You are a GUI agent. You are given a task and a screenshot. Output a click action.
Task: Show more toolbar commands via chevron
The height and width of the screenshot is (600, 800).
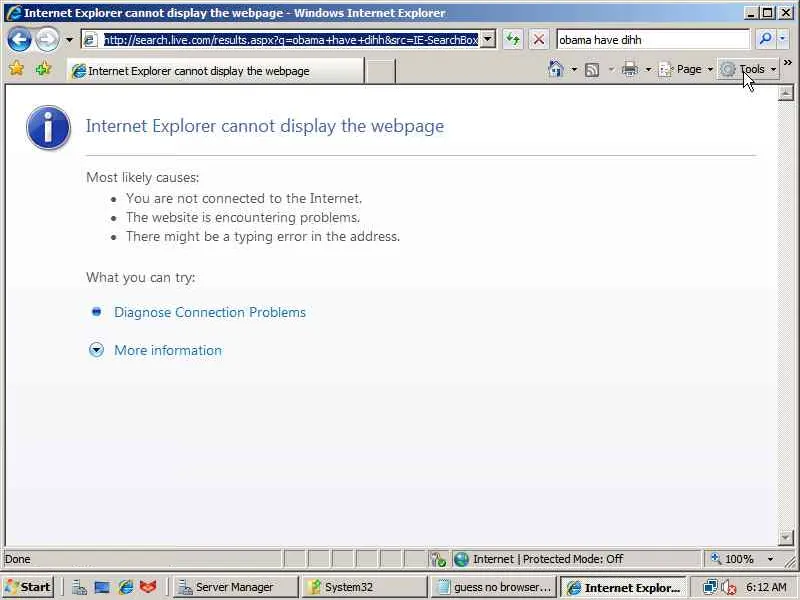(788, 63)
